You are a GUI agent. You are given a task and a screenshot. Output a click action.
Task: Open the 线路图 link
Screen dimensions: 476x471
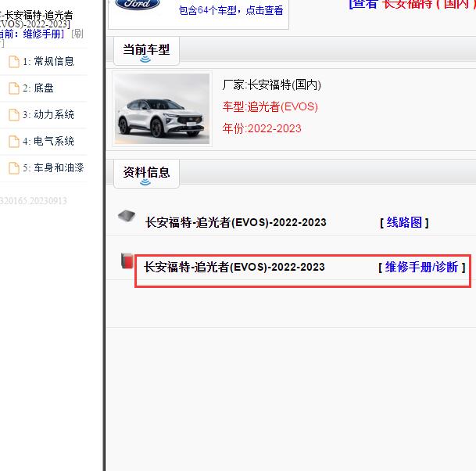click(404, 222)
